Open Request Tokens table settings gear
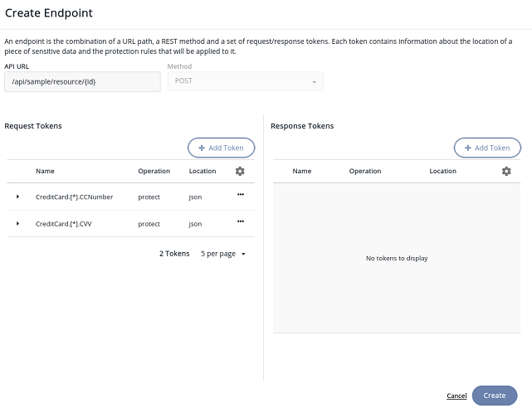 pos(240,171)
